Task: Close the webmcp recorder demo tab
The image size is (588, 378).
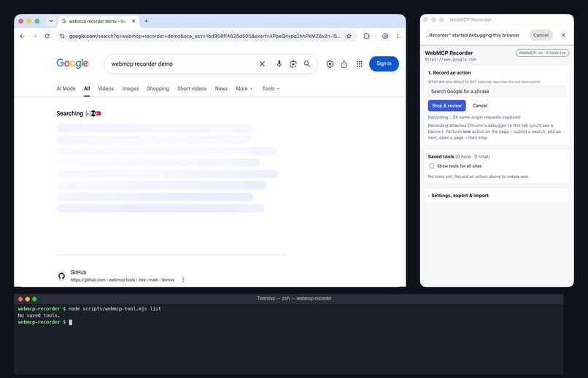Action: [x=134, y=21]
